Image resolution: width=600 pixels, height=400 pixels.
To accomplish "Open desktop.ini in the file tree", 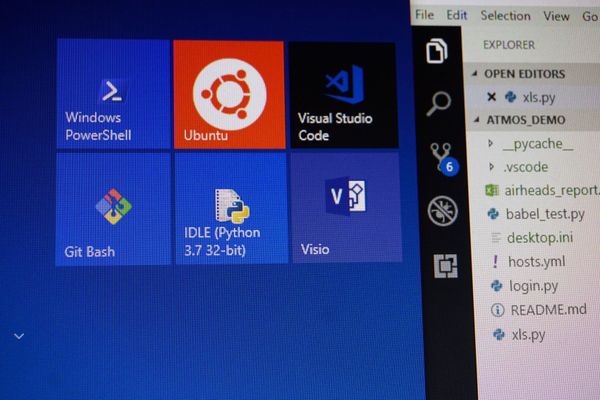I will point(540,238).
